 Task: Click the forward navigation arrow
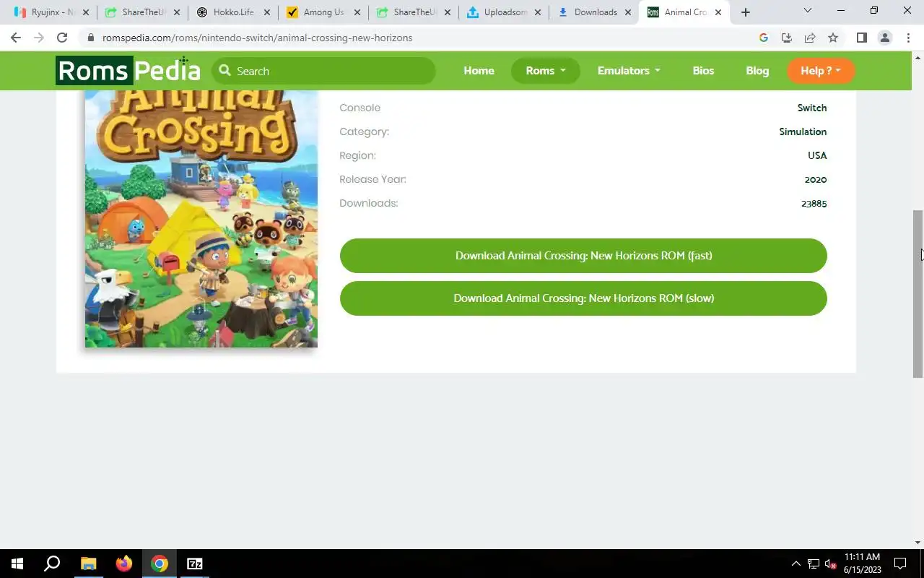pyautogui.click(x=39, y=38)
